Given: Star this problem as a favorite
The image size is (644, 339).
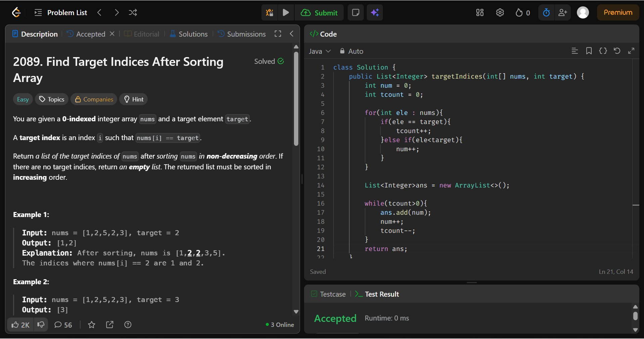Looking at the screenshot, I should pyautogui.click(x=92, y=325).
